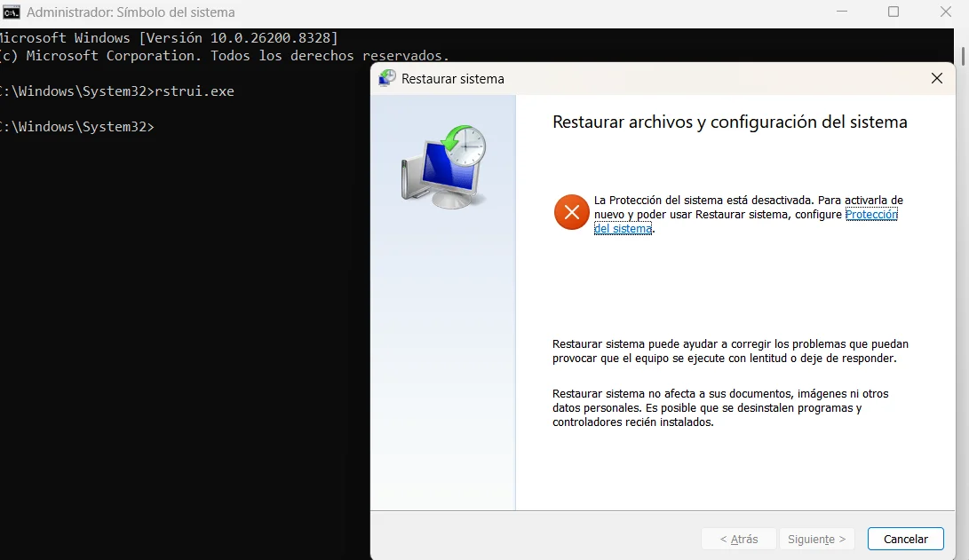Image resolution: width=969 pixels, height=560 pixels.
Task: Click the disabled Atrás button
Action: 738,539
